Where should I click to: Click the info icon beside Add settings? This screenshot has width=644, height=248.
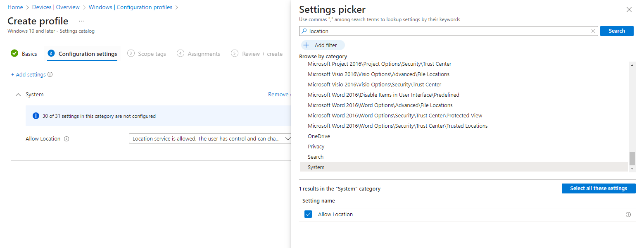50,75
